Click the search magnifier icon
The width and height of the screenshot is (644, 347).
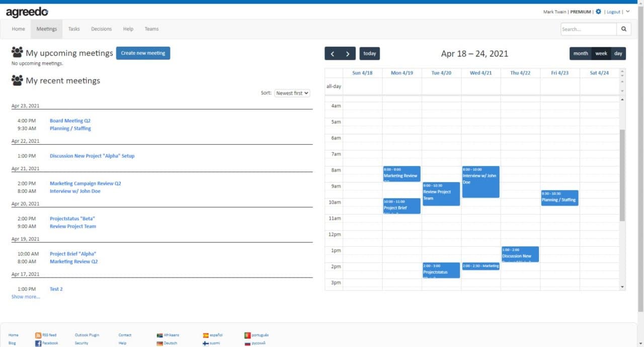coord(623,29)
